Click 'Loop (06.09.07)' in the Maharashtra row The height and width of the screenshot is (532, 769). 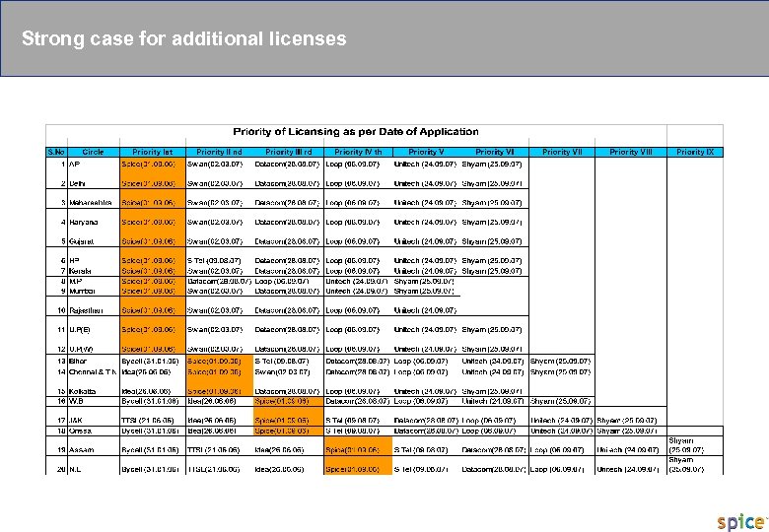tap(353, 203)
